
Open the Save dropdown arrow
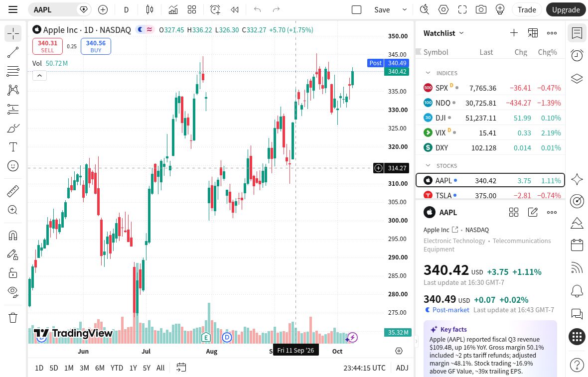[x=404, y=10]
